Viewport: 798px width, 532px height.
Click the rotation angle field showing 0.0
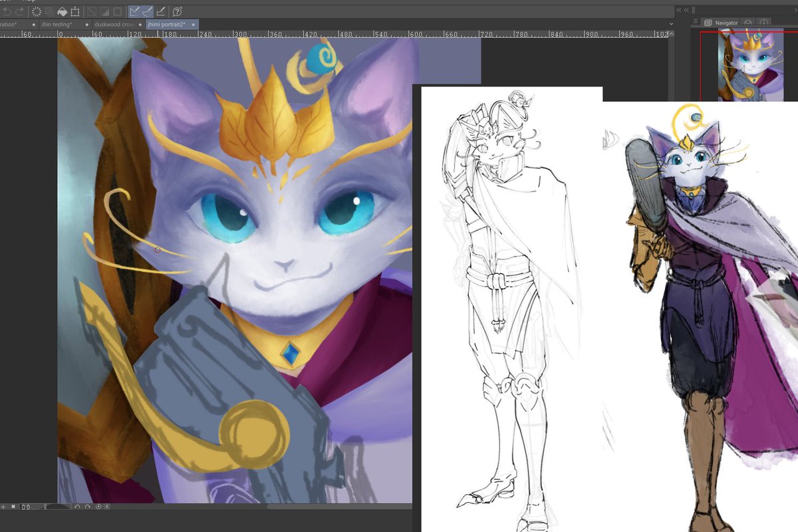click(x=27, y=507)
